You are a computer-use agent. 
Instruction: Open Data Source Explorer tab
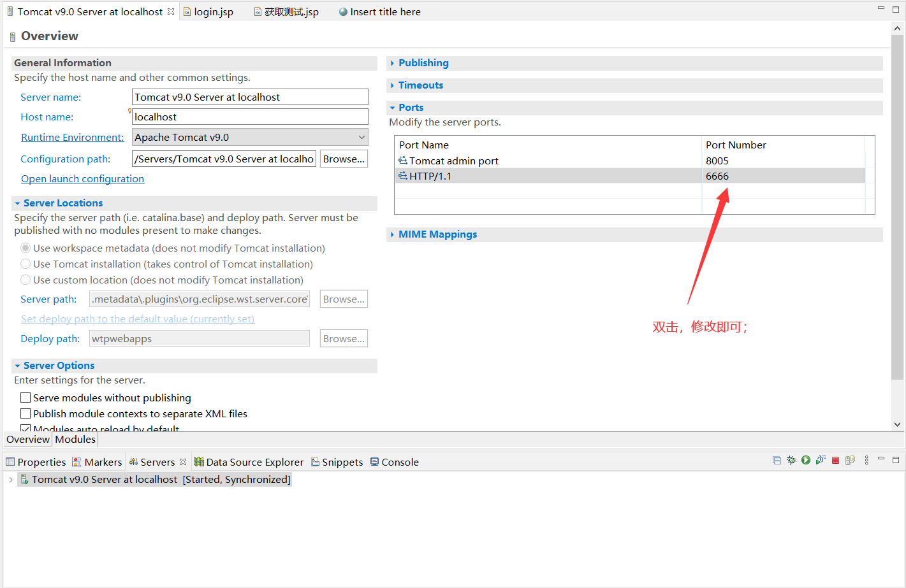pyautogui.click(x=249, y=462)
